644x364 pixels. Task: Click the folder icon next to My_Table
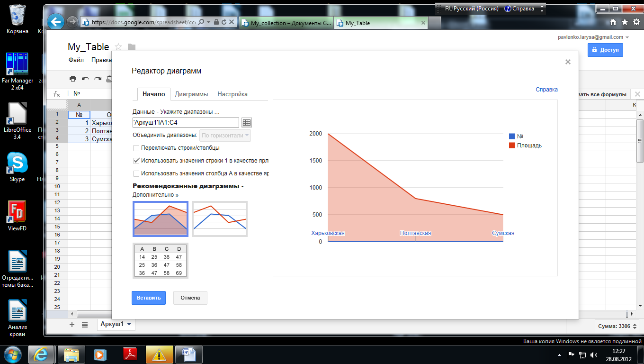pyautogui.click(x=132, y=47)
